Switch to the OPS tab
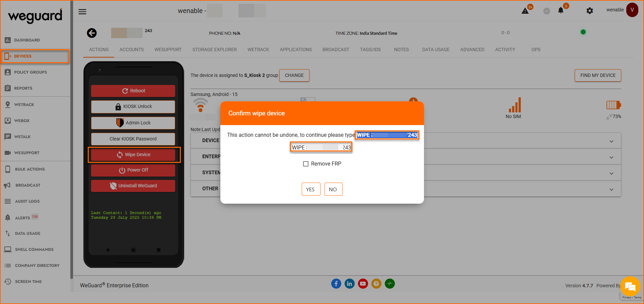 click(536, 49)
